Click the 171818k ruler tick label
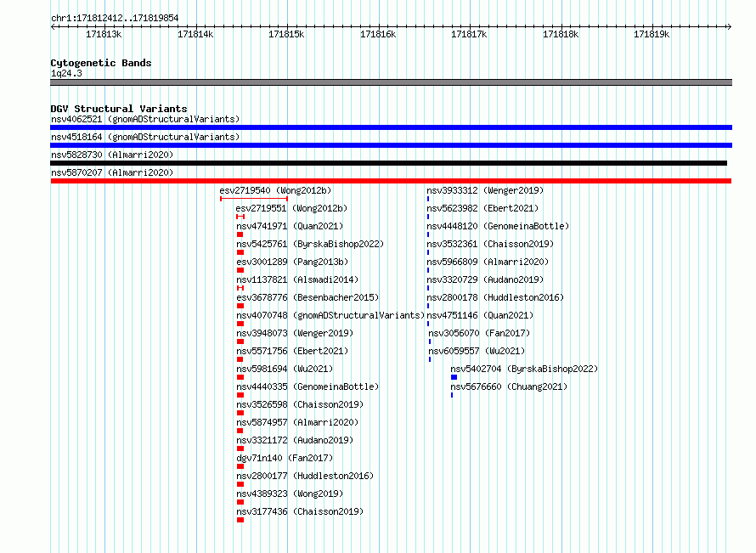The height and width of the screenshot is (553, 756). click(561, 34)
